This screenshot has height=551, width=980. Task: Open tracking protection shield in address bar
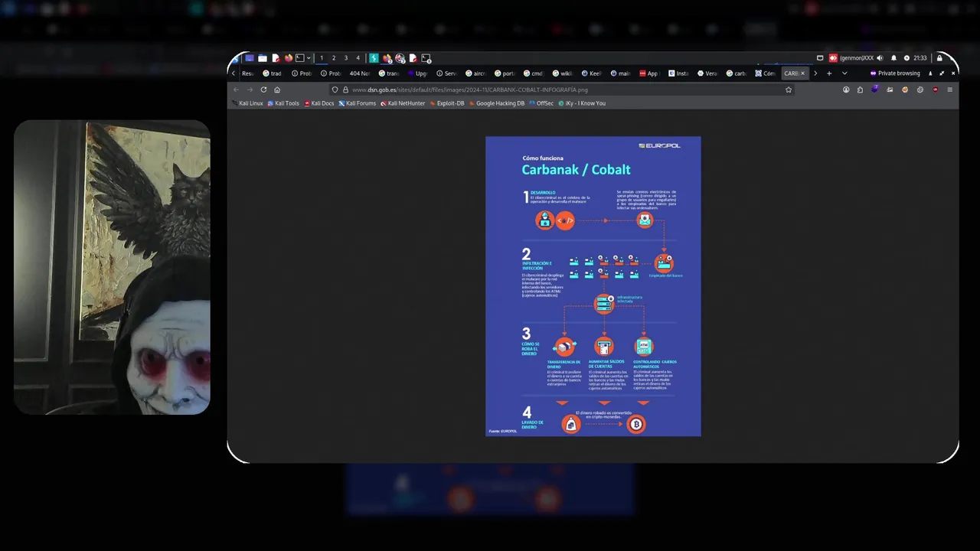tap(335, 90)
